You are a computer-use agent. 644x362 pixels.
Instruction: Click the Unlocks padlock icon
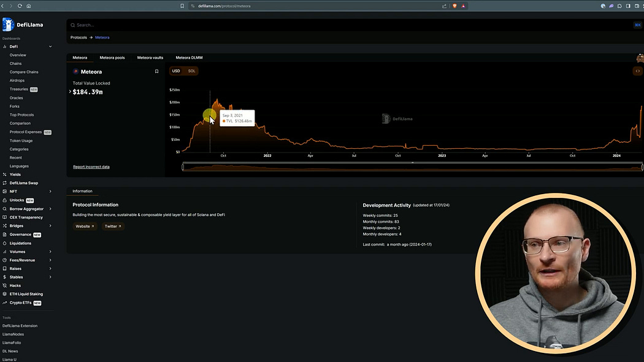(4, 200)
